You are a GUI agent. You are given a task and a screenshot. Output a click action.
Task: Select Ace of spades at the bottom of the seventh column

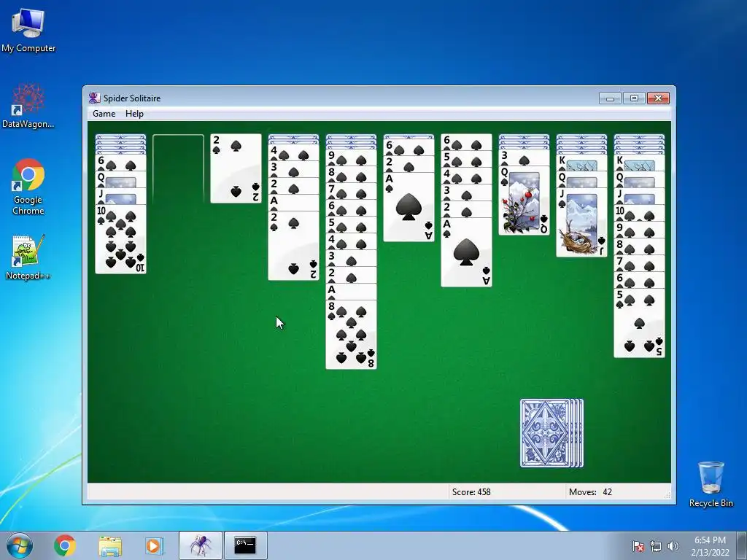click(x=466, y=252)
